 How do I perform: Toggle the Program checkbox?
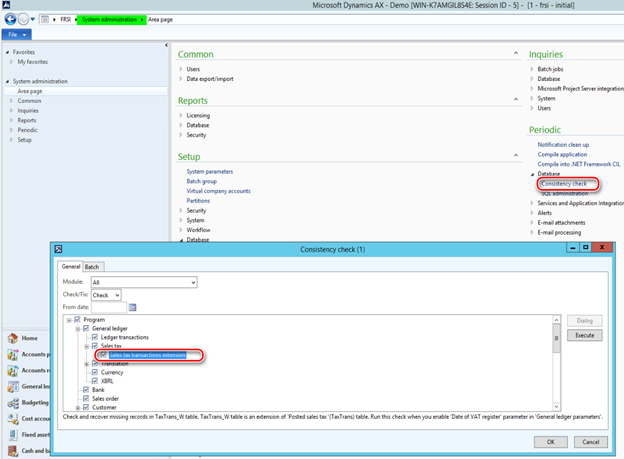click(77, 320)
